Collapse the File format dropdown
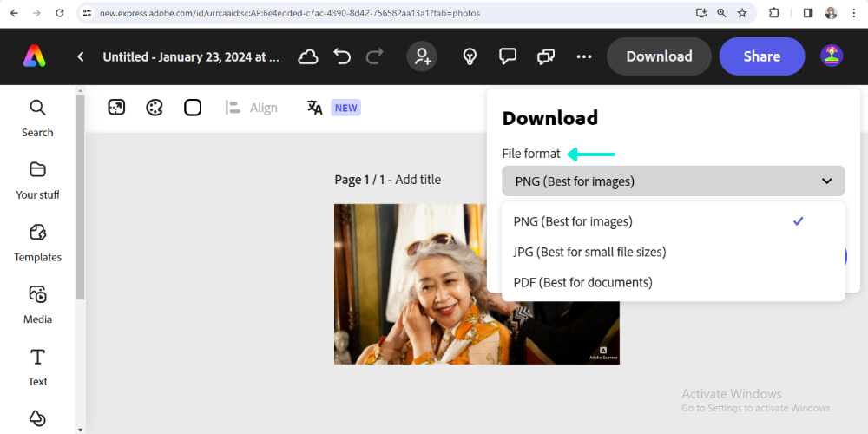 click(674, 181)
